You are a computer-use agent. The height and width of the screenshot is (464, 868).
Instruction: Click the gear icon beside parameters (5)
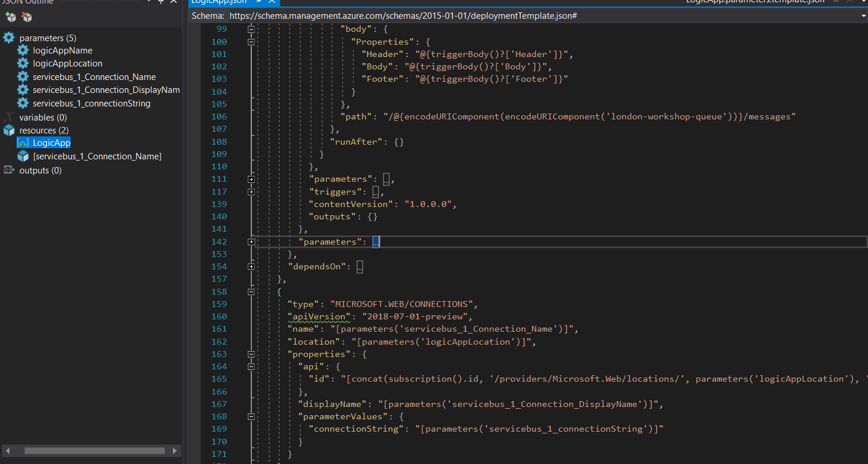(9, 38)
